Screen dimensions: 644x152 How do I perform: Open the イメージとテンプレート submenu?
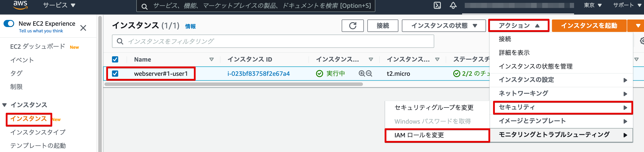tap(561, 121)
